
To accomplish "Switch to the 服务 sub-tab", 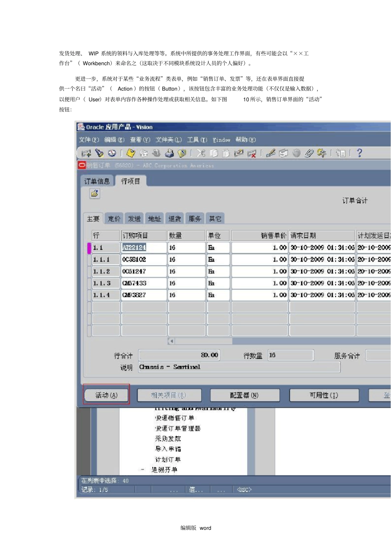I will 195,219.
